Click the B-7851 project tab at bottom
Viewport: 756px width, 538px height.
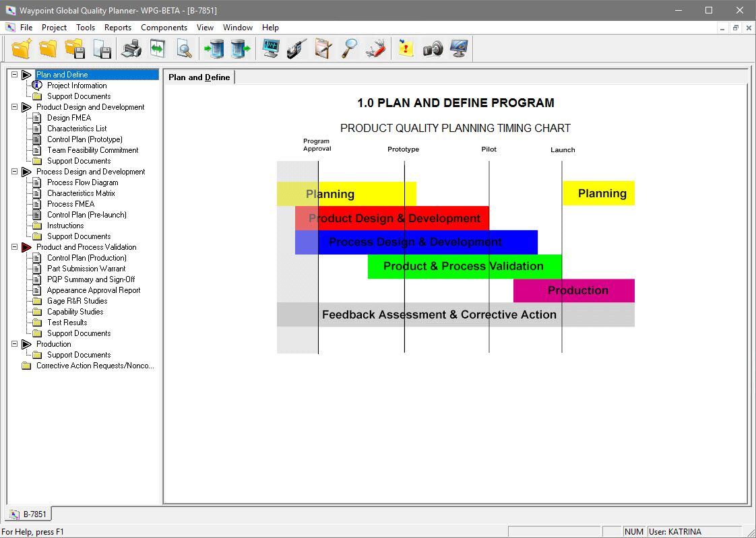tap(29, 514)
